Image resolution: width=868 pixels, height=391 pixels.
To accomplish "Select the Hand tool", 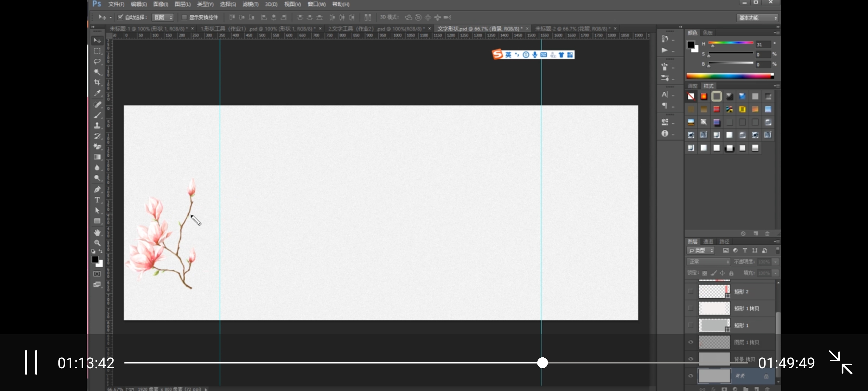I will coord(97,232).
